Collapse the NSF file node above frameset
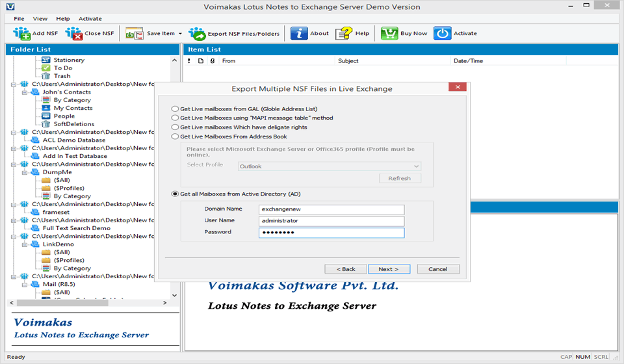Image resolution: width=624 pixels, height=364 pixels. [14, 205]
